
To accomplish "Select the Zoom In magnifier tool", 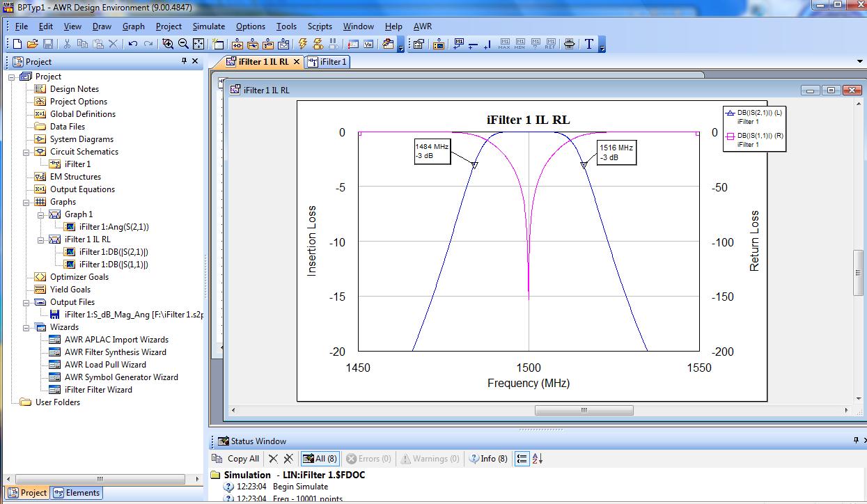I will tap(168, 44).
